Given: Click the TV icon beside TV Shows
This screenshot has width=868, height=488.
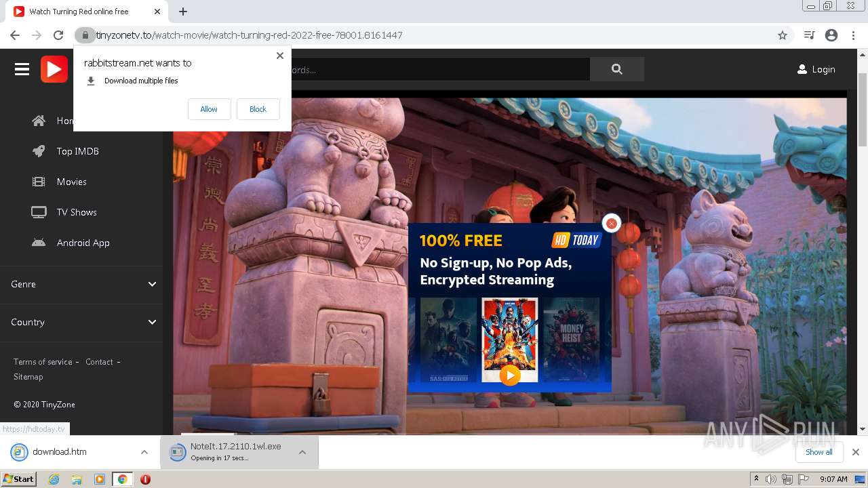Looking at the screenshot, I should pyautogui.click(x=39, y=212).
